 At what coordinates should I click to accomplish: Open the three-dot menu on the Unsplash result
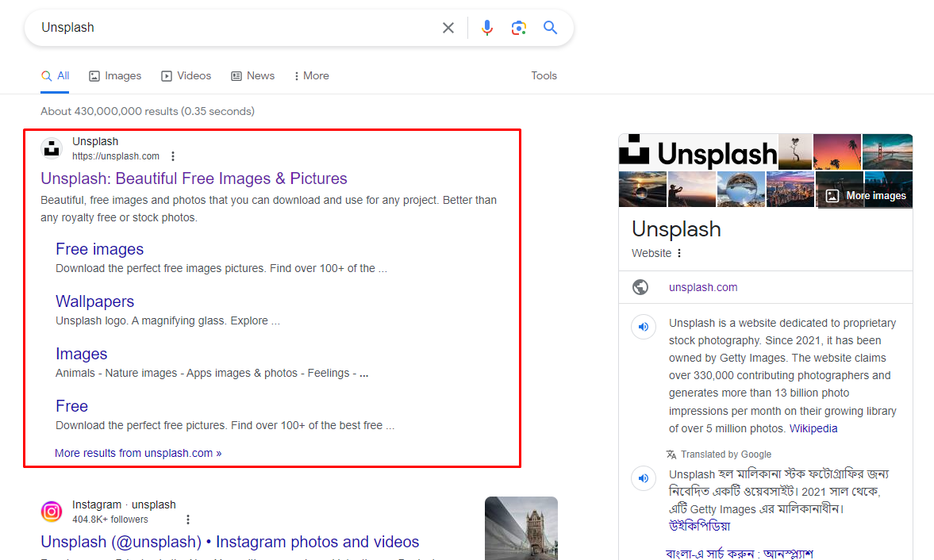[173, 156]
